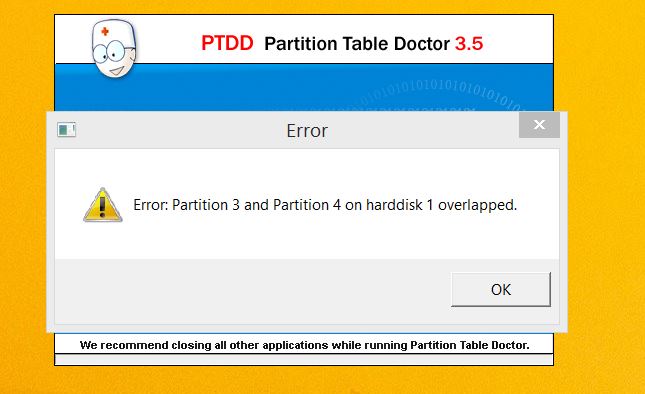This screenshot has height=394, width=645.
Task: Click the doctor's round glasses
Action: pyautogui.click(x=109, y=52)
